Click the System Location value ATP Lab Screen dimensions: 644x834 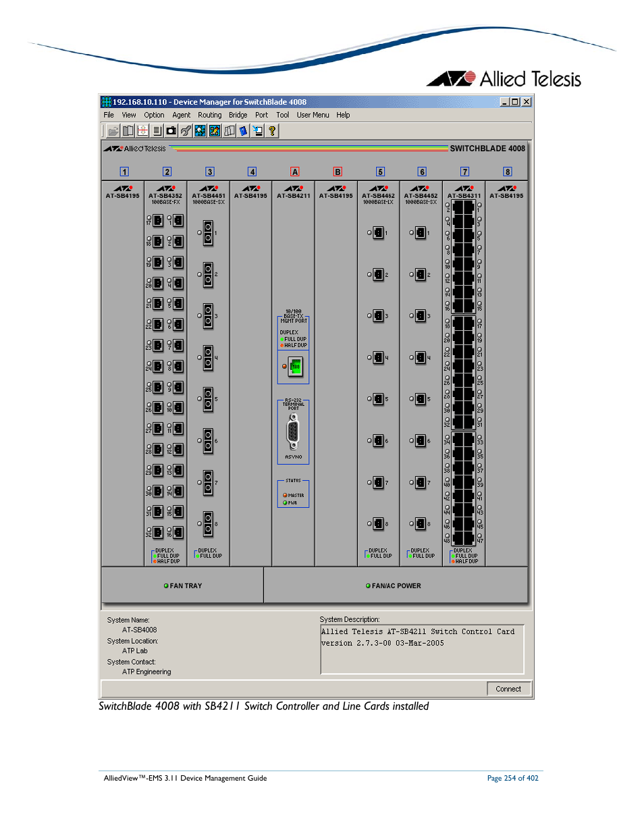pyautogui.click(x=135, y=651)
